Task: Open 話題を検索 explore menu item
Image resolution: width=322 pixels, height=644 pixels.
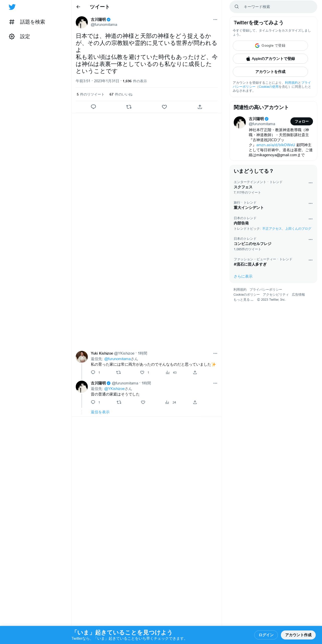Action: point(27,22)
